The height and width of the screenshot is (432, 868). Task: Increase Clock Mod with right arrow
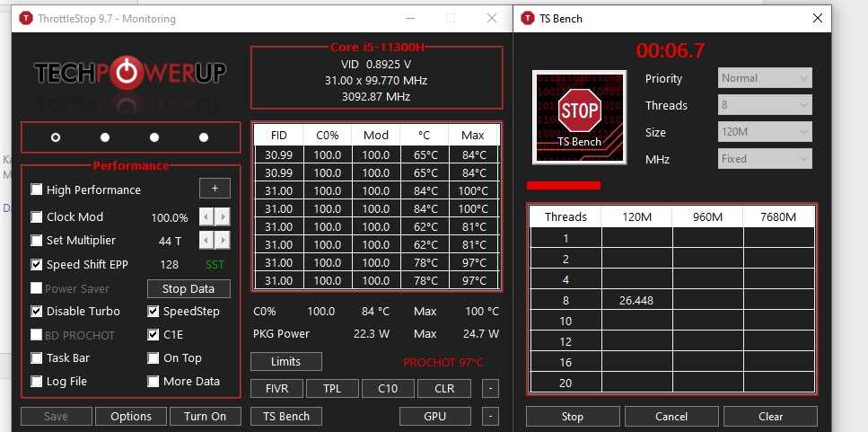[223, 217]
